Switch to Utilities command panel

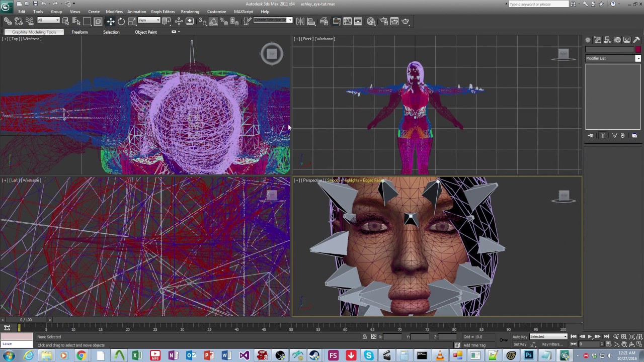[636, 40]
